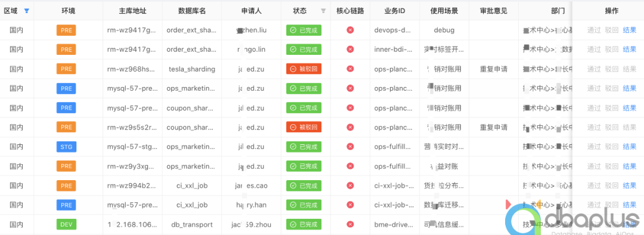Click the 已完成 status tag in harry.han row

304,205
